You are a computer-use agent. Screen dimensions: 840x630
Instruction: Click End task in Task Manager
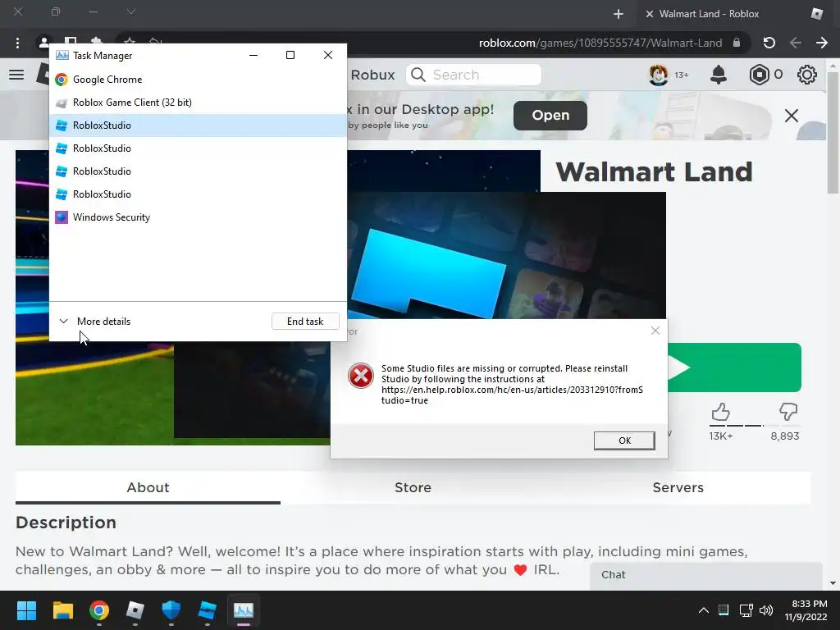(x=305, y=322)
